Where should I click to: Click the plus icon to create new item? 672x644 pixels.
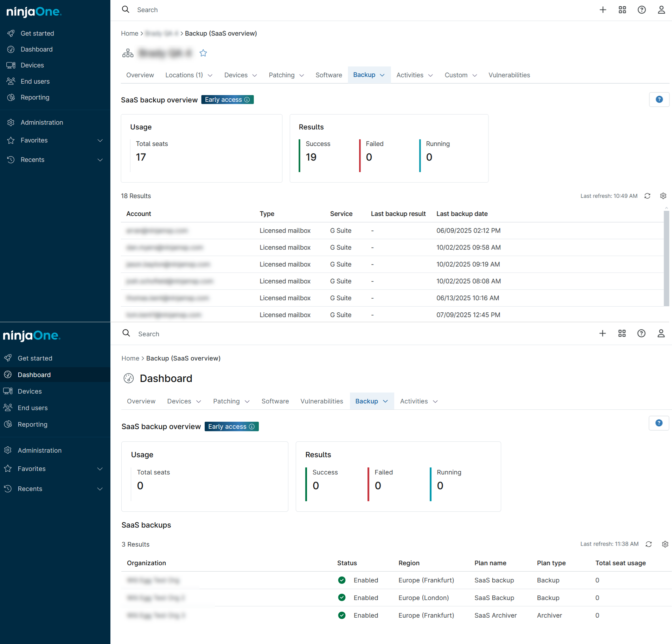pyautogui.click(x=603, y=10)
